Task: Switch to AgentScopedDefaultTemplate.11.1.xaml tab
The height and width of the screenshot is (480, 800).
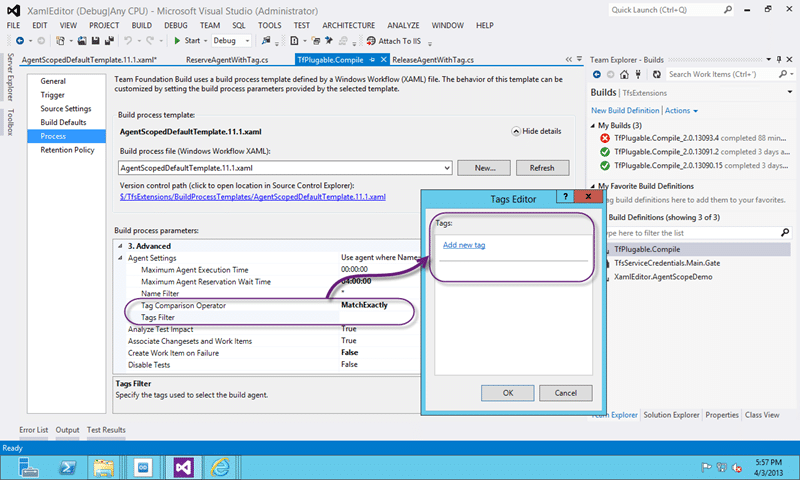Action: [89, 60]
